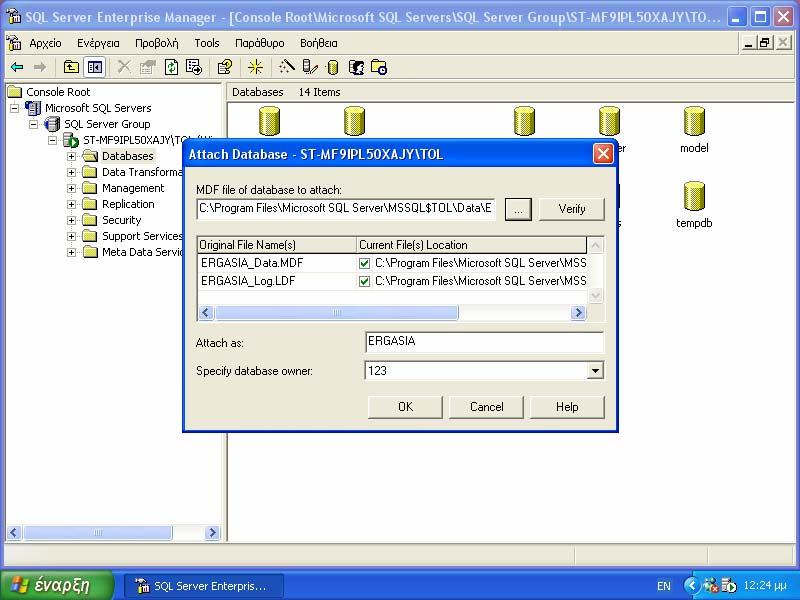800x600 pixels.
Task: Click the Refresh toolbar icon
Action: (x=171, y=67)
